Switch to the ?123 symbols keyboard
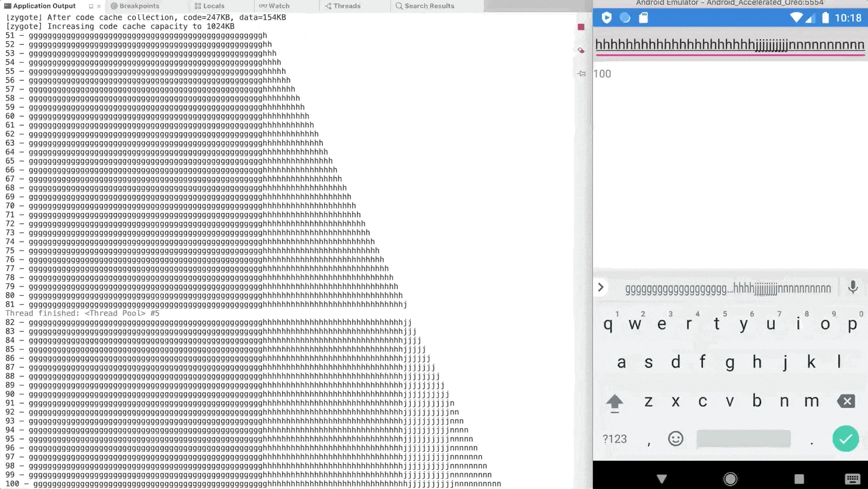 pyautogui.click(x=615, y=439)
